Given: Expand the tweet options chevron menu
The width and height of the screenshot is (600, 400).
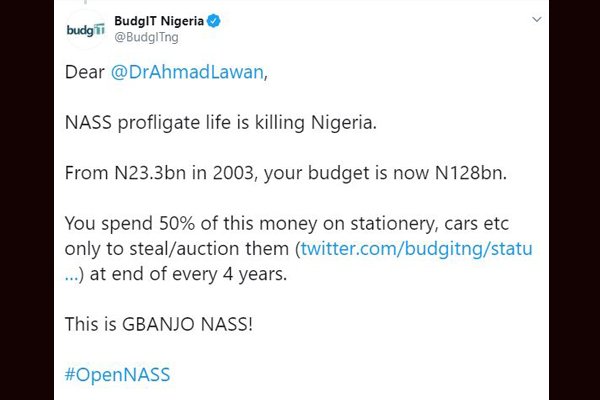Looking at the screenshot, I should pyautogui.click(x=537, y=19).
